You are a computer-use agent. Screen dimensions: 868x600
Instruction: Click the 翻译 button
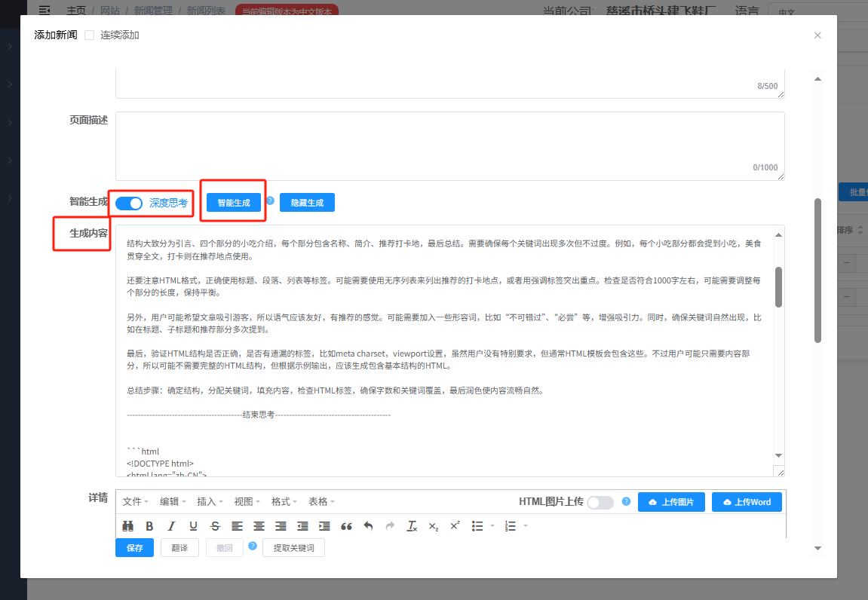click(x=179, y=548)
